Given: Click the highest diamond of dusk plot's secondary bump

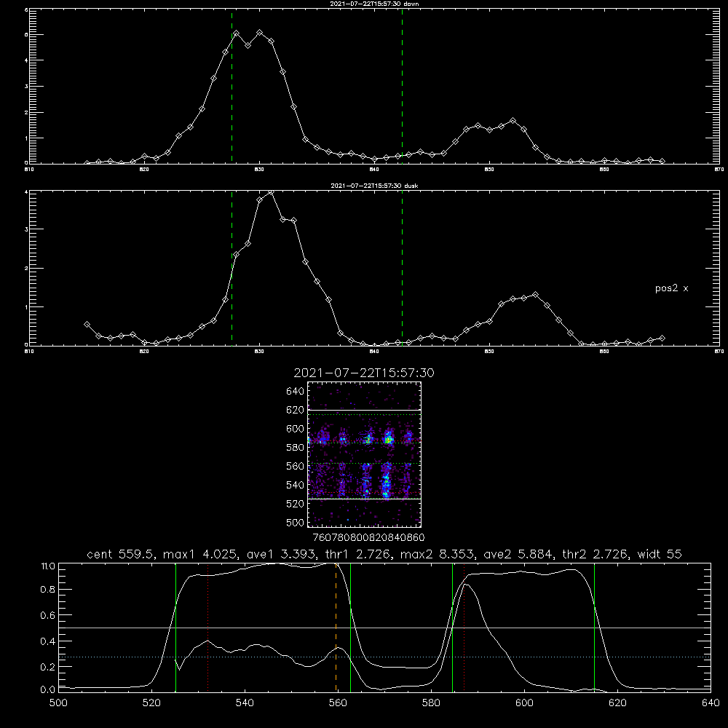Looking at the screenshot, I should tap(535, 294).
